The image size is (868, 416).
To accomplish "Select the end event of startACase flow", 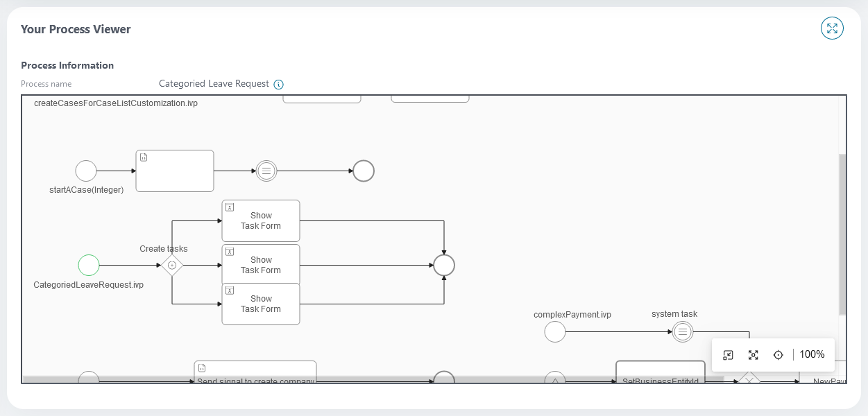I will click(364, 171).
